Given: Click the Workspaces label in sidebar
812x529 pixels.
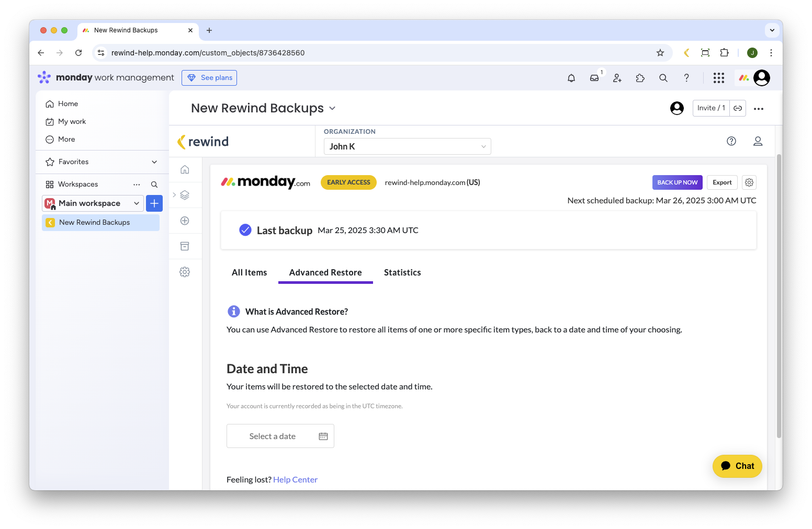Looking at the screenshot, I should (78, 185).
